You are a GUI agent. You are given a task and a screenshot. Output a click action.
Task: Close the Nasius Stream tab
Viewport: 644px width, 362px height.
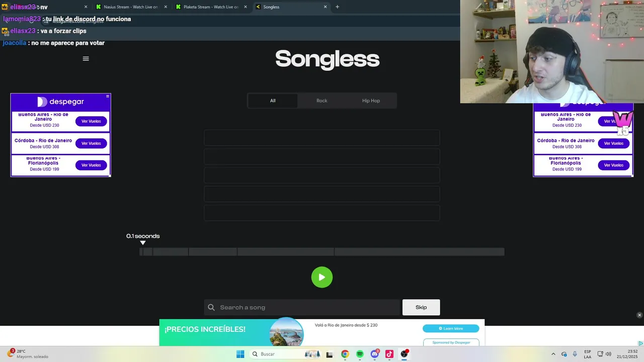pyautogui.click(x=166, y=7)
